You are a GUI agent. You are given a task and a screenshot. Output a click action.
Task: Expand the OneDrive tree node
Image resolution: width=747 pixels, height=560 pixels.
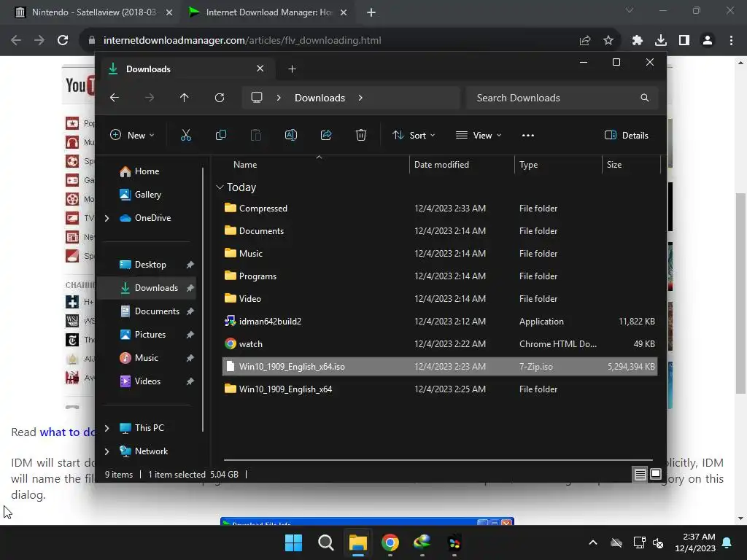tap(107, 218)
